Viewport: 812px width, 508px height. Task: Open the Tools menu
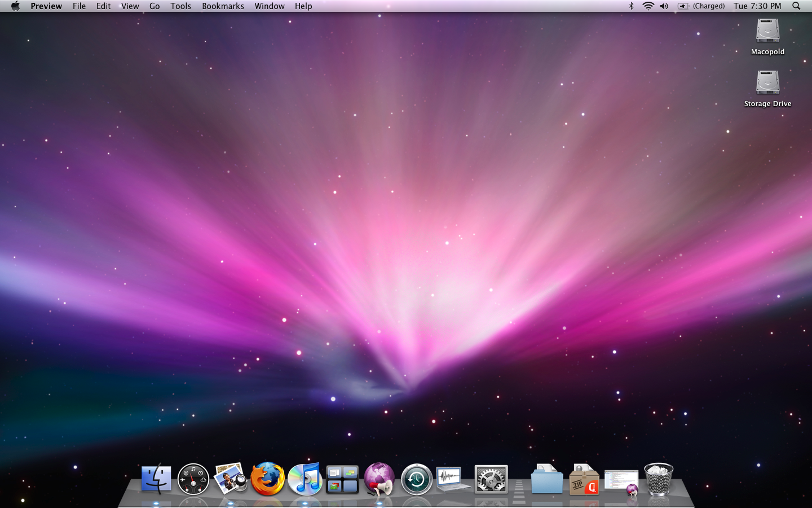point(180,6)
